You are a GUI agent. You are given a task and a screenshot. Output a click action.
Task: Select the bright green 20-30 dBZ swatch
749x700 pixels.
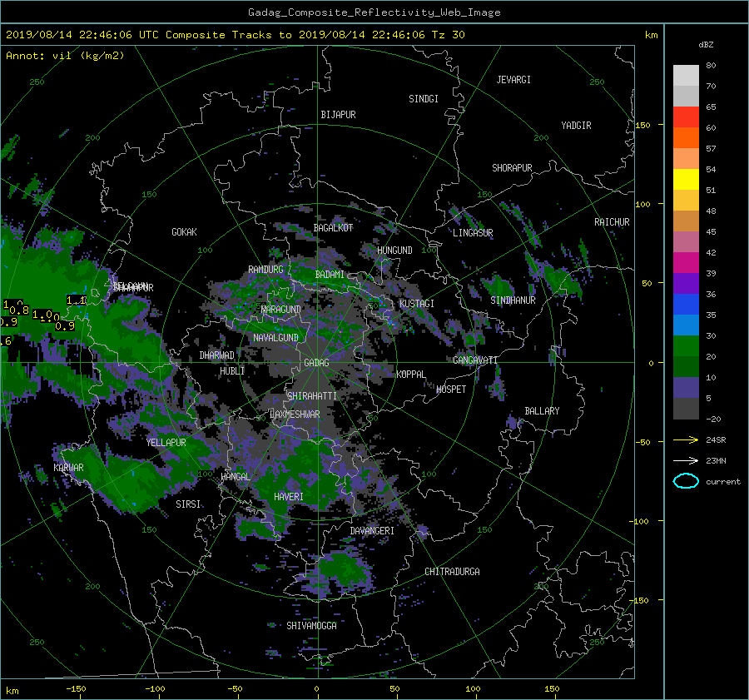[686, 346]
